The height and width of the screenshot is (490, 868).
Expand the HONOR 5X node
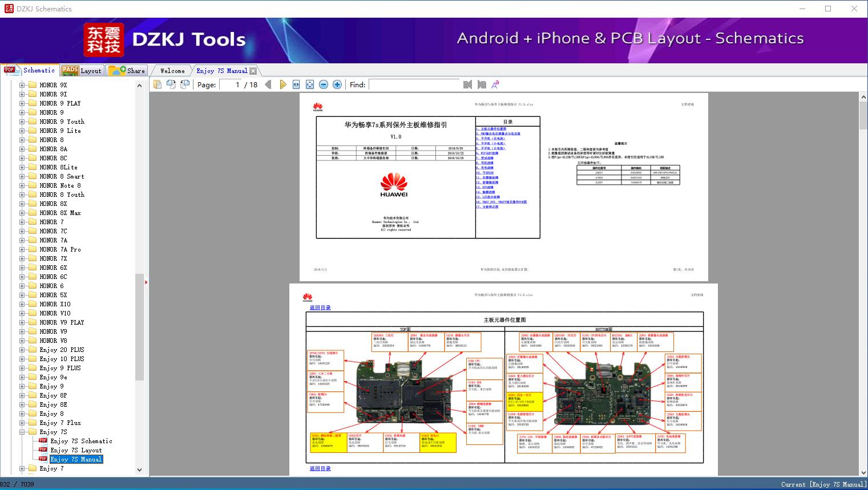[x=22, y=295]
